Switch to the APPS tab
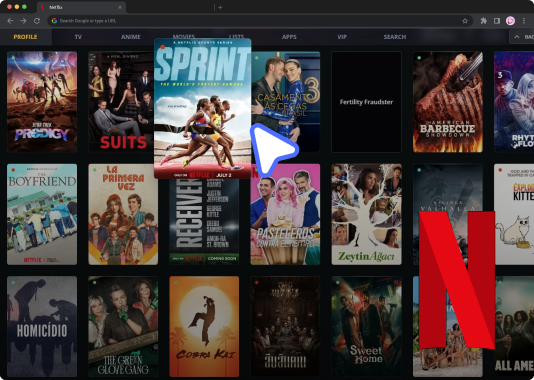Viewport: 534px width, 380px height. tap(289, 37)
